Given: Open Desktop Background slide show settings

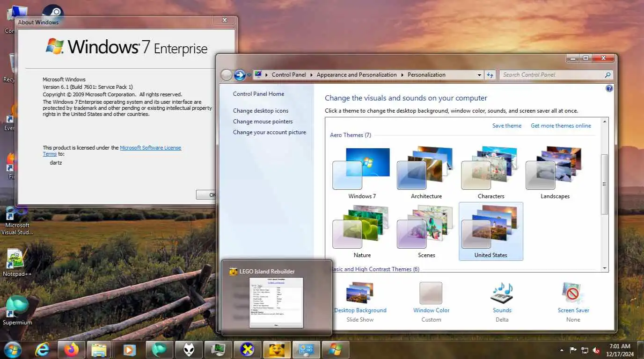Looking at the screenshot, I should point(360,302).
